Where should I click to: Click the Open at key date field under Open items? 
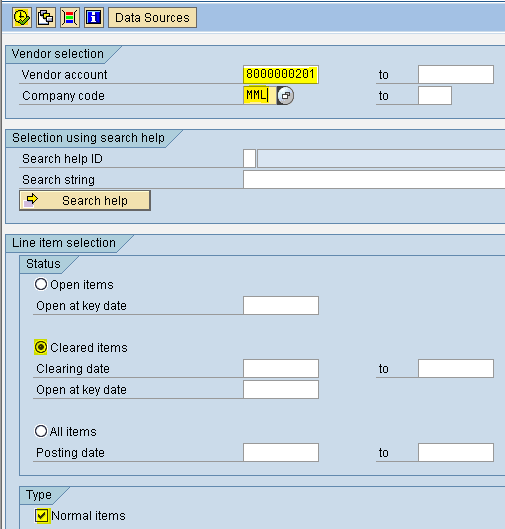pyautogui.click(x=281, y=305)
